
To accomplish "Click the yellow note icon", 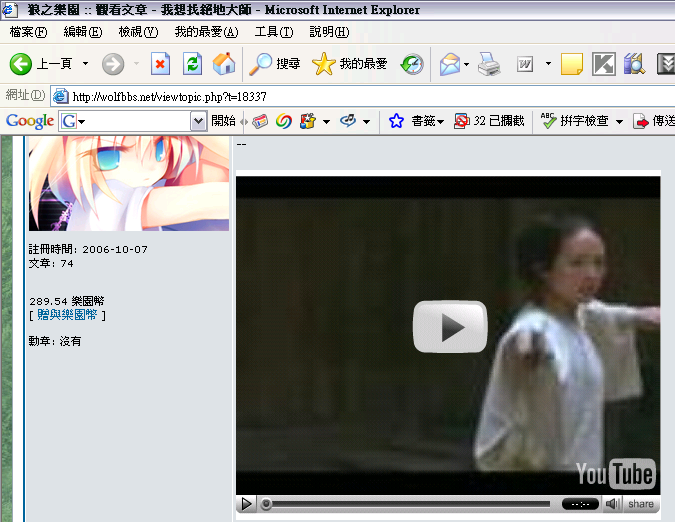I will point(572,64).
